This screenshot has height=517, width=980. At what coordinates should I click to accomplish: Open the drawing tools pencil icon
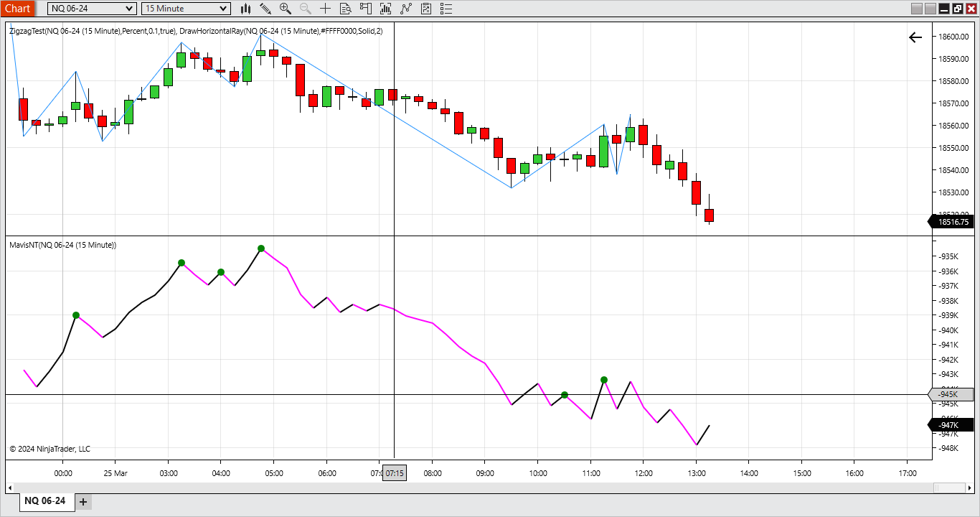pos(265,9)
